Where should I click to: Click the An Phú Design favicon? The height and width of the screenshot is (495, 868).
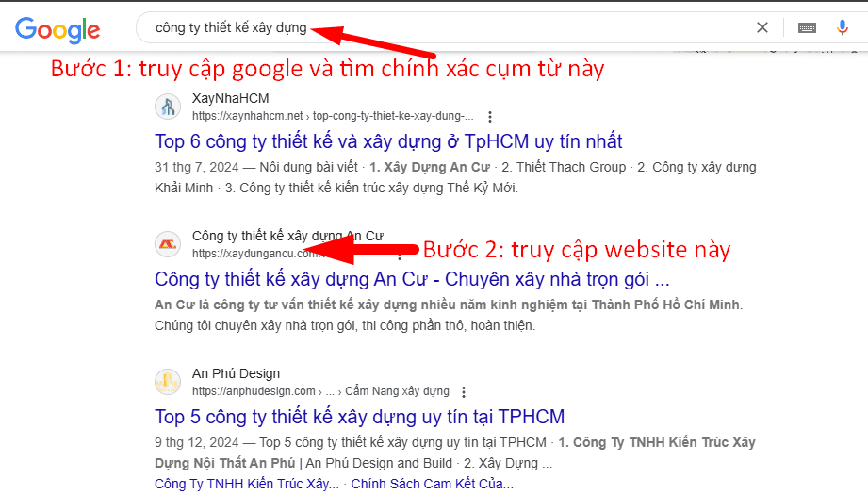(x=168, y=382)
